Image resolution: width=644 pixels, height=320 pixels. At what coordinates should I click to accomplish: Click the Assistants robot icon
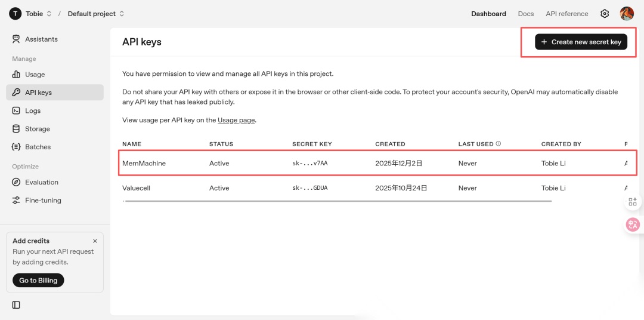point(16,39)
